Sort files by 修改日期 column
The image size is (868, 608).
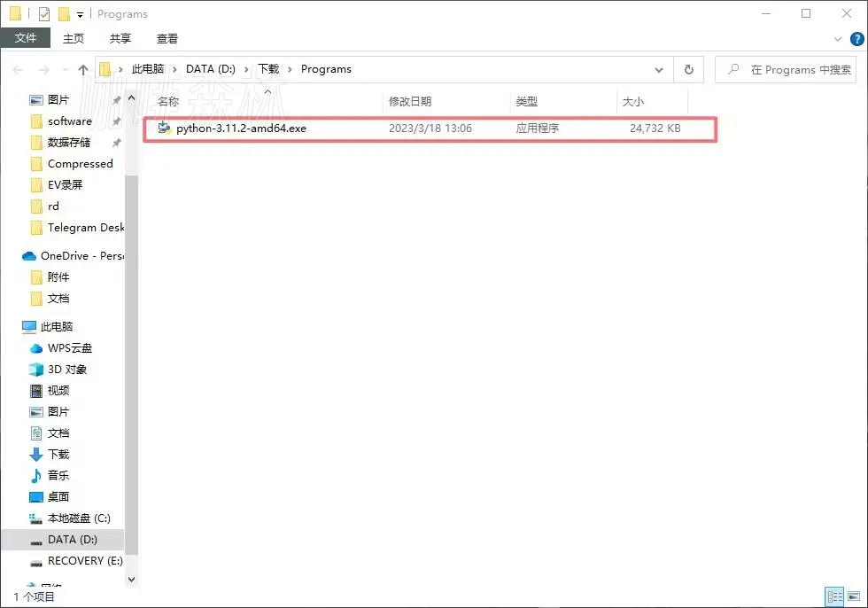point(409,101)
